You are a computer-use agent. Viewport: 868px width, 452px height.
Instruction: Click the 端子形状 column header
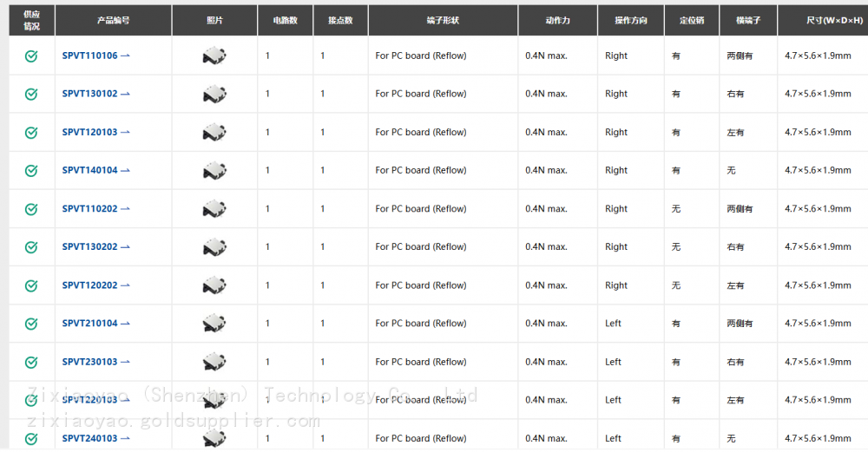click(443, 20)
